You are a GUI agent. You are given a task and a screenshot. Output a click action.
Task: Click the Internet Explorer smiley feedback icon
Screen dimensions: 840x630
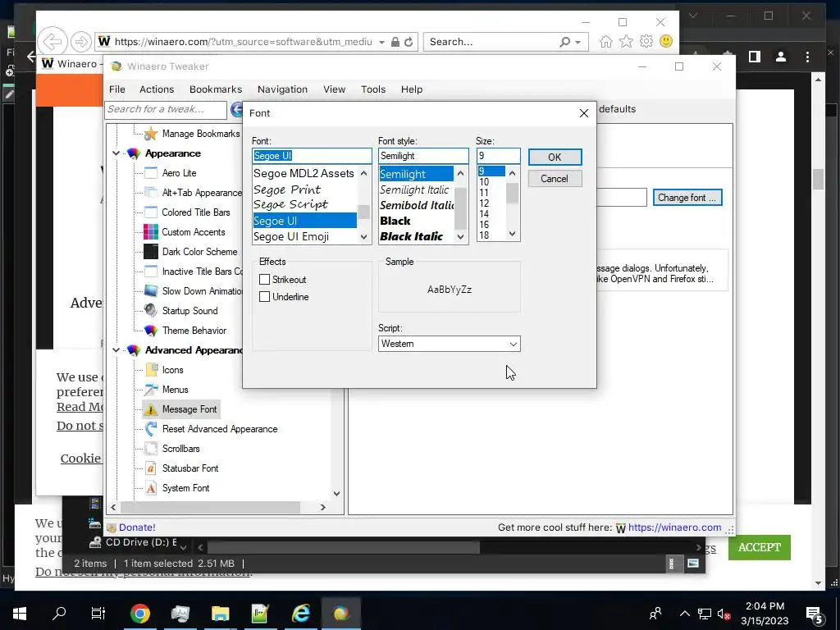(x=666, y=41)
